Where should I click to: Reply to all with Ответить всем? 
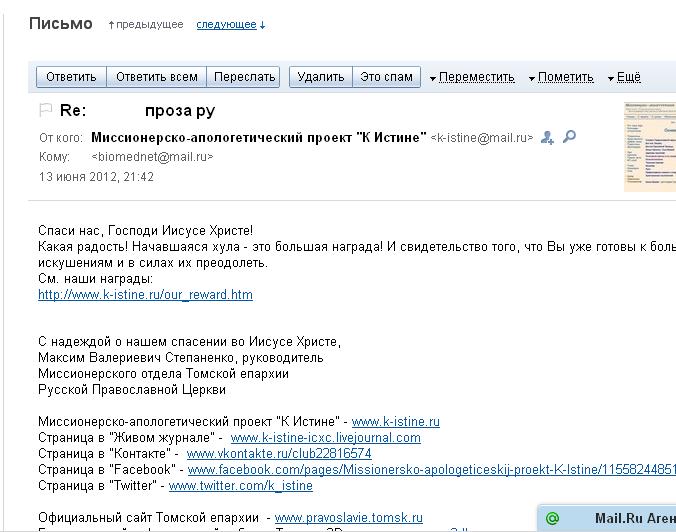[x=156, y=77]
